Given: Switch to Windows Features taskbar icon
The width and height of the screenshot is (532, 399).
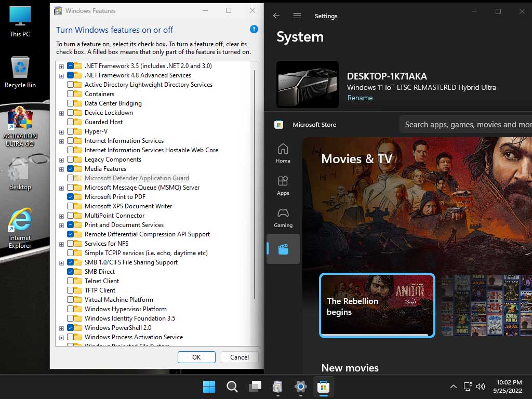Looking at the screenshot, I should coord(277,387).
